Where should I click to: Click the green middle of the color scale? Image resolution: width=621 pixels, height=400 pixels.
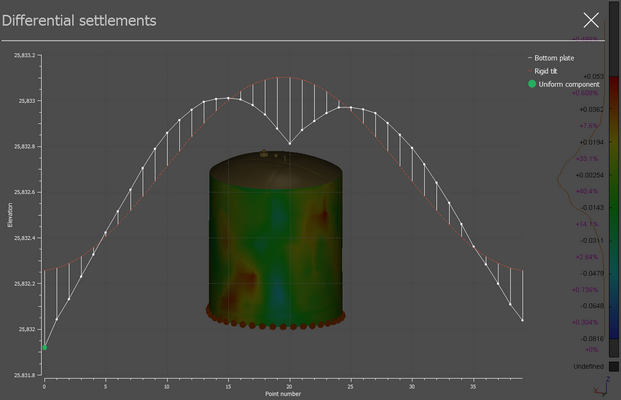613,200
